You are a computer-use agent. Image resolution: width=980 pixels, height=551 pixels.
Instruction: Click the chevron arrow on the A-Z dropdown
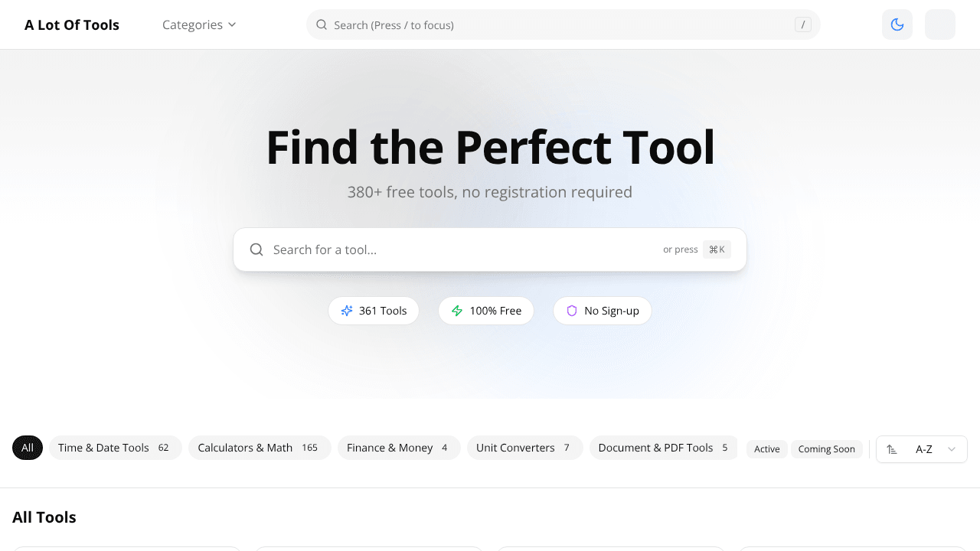952,449
